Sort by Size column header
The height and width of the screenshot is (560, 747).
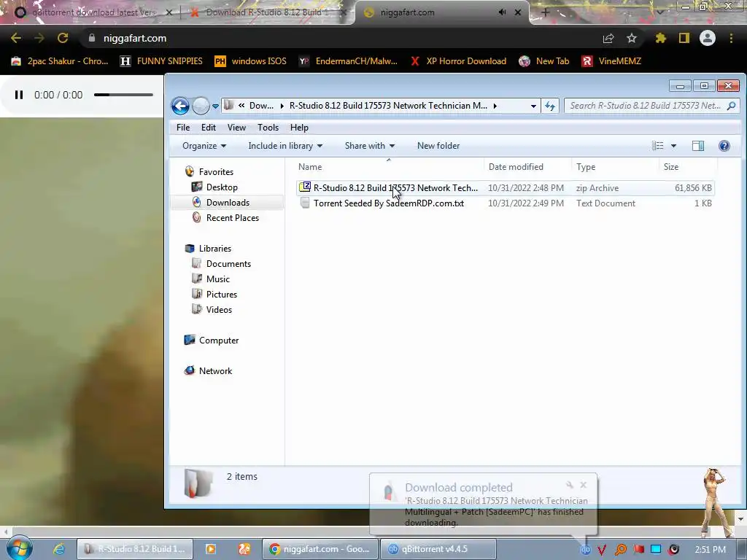pyautogui.click(x=671, y=167)
